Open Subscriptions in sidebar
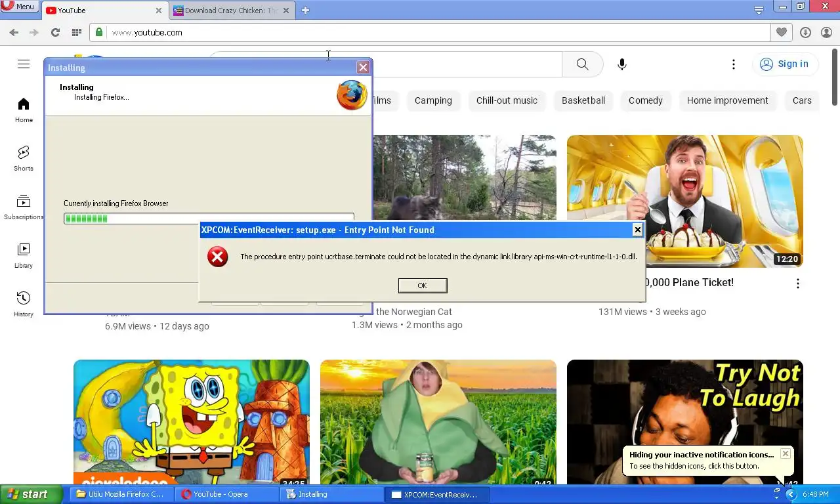This screenshot has height=504, width=840. [24, 207]
